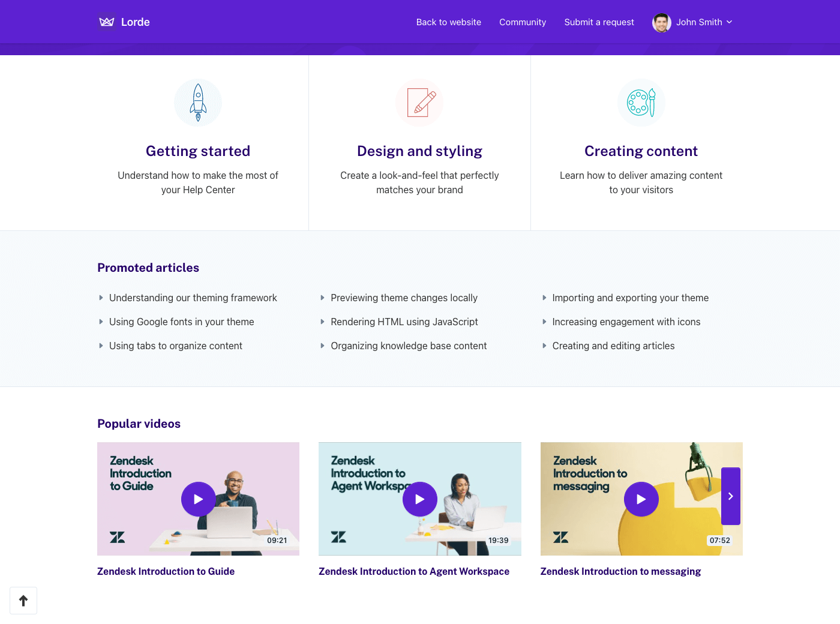The height and width of the screenshot is (624, 840).
Task: Click the back-to-top arrow button
Action: pos(23,601)
